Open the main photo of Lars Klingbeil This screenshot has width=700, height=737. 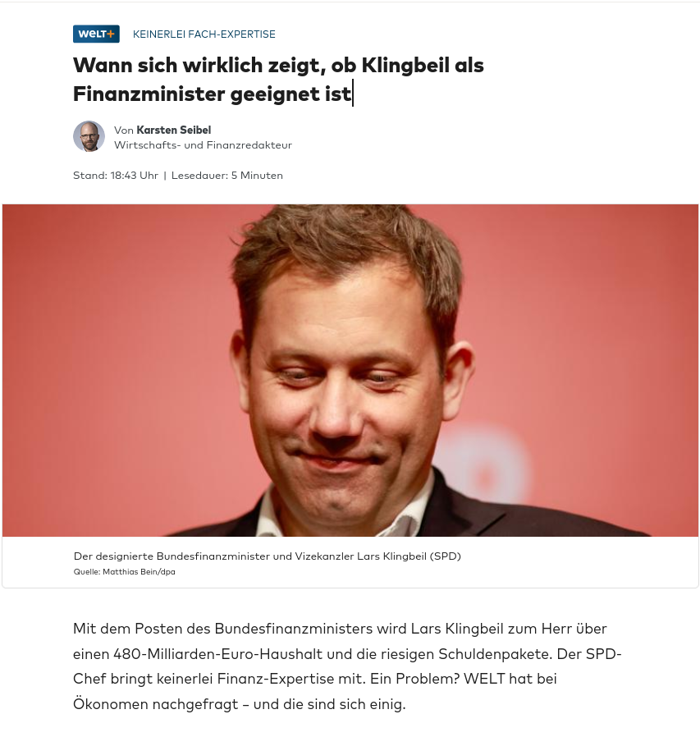350,370
